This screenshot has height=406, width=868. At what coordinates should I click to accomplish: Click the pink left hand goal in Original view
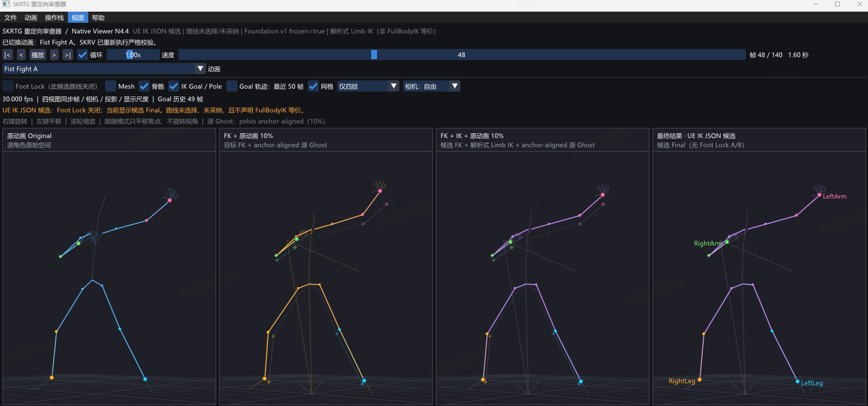[x=170, y=200]
